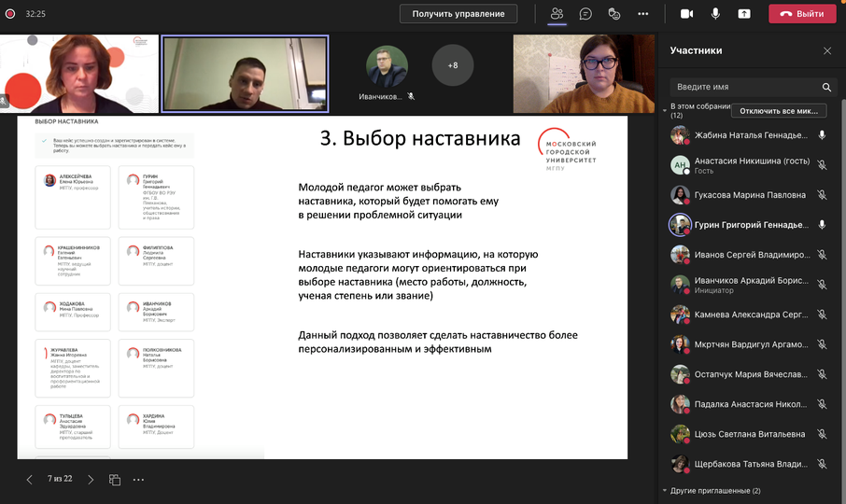
Task: Open the reactions icon in toolbar
Action: (613, 14)
